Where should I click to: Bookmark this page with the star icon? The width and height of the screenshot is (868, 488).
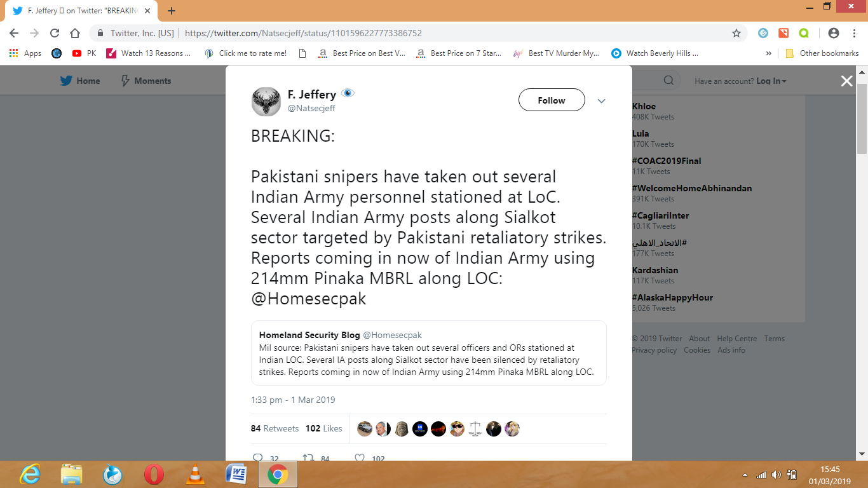pyautogui.click(x=736, y=33)
